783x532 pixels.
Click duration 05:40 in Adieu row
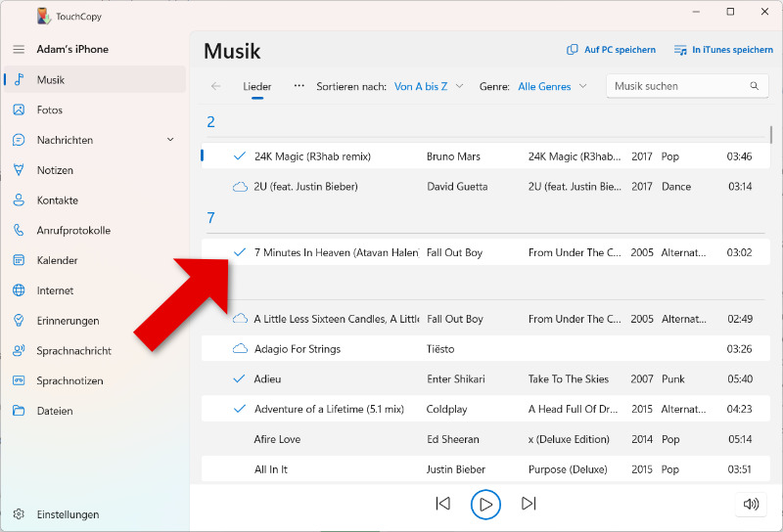pos(740,378)
